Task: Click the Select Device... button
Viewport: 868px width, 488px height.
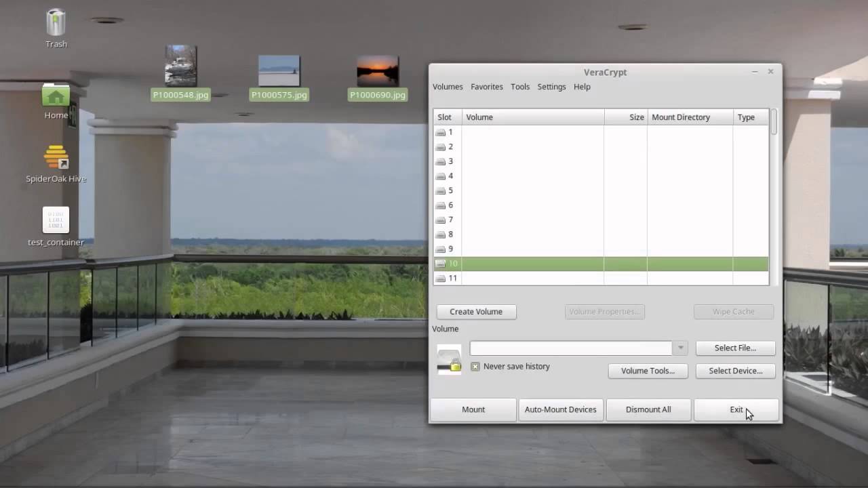Action: tap(735, 371)
